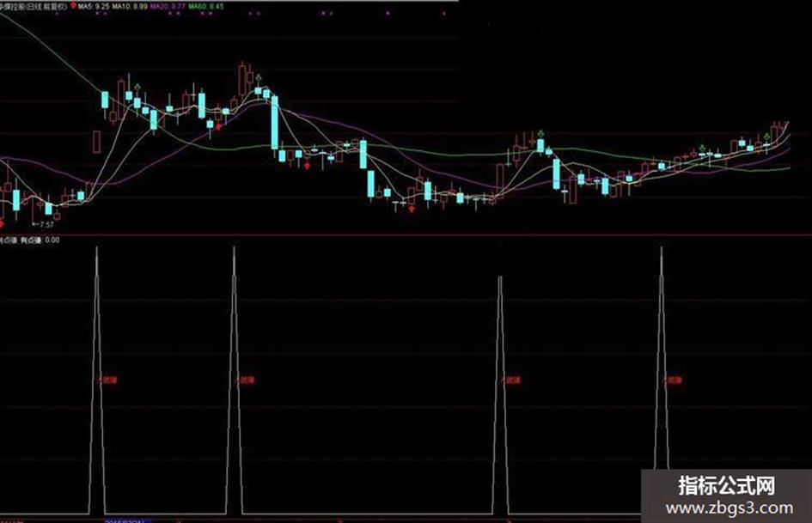
Task: Select the green MA60: 8.45 label
Action: [206, 6]
